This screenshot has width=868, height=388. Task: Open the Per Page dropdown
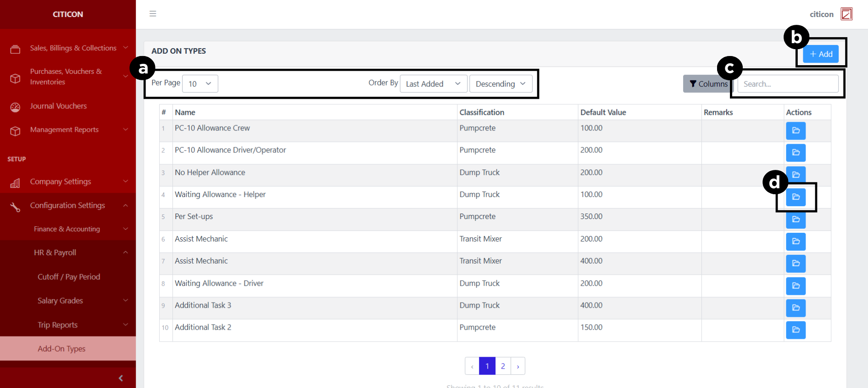tap(200, 84)
